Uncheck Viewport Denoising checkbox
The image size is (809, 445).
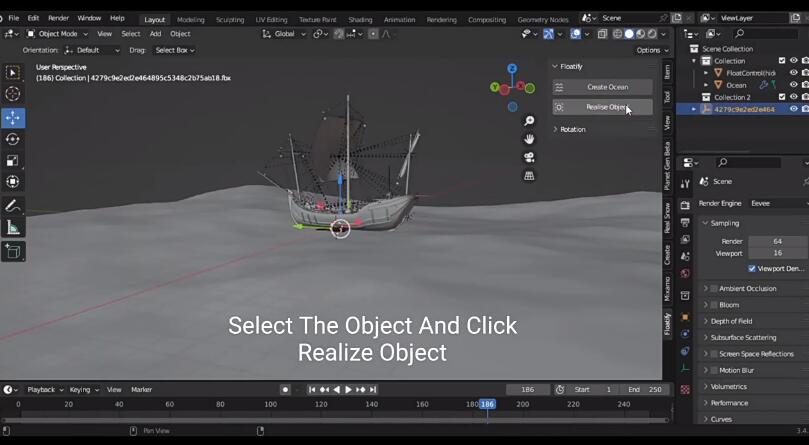[752, 268]
